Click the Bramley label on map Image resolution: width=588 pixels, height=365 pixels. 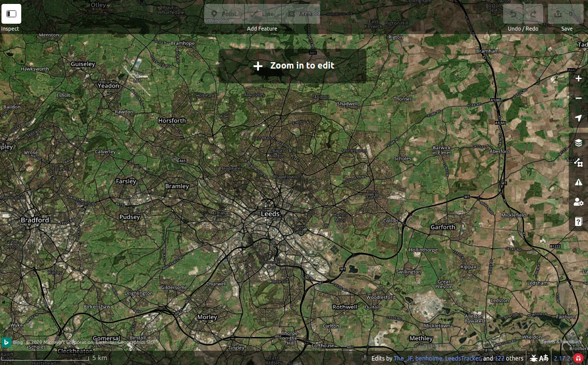pyautogui.click(x=177, y=186)
